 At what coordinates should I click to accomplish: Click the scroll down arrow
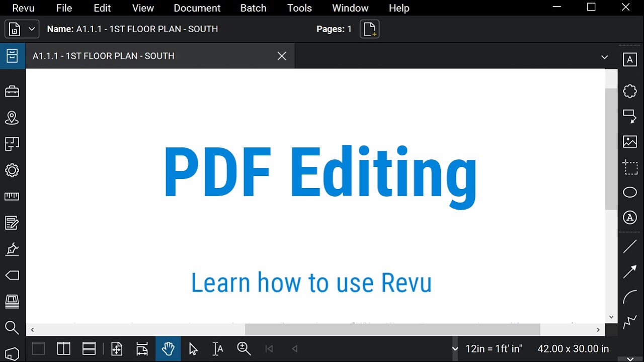611,317
